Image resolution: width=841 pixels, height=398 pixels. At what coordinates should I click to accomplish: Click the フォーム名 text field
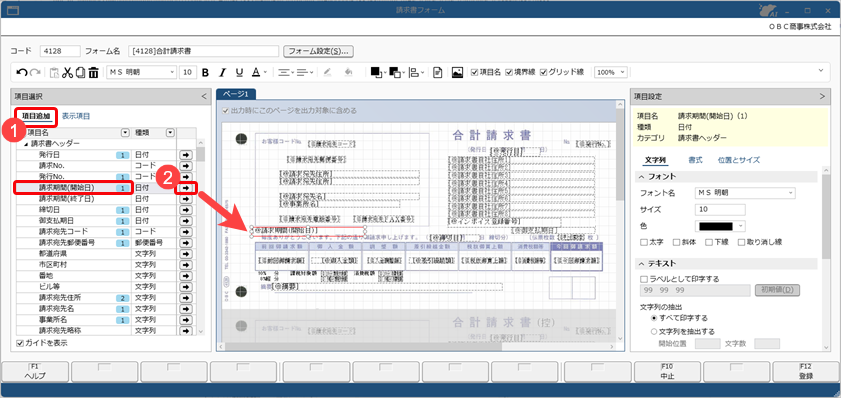204,51
